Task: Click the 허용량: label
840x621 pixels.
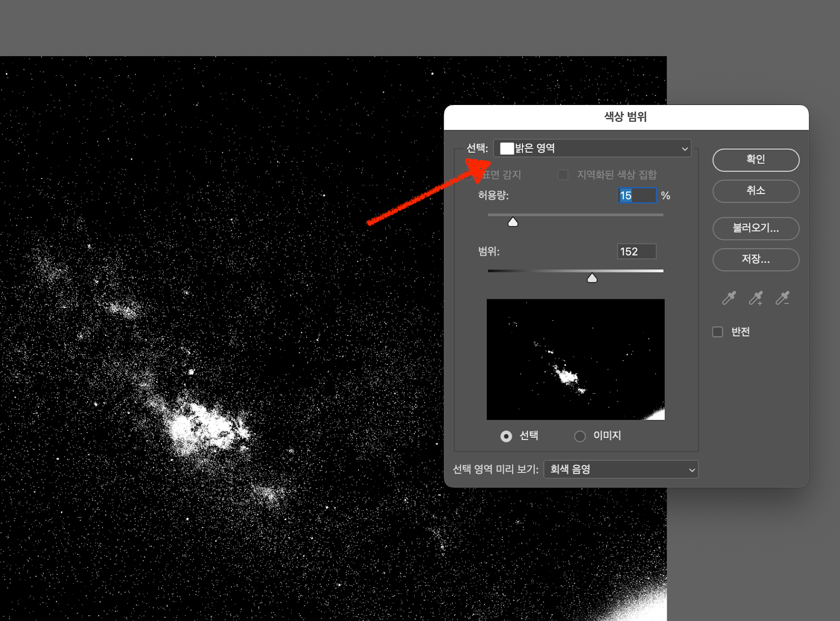Action: tap(493, 195)
